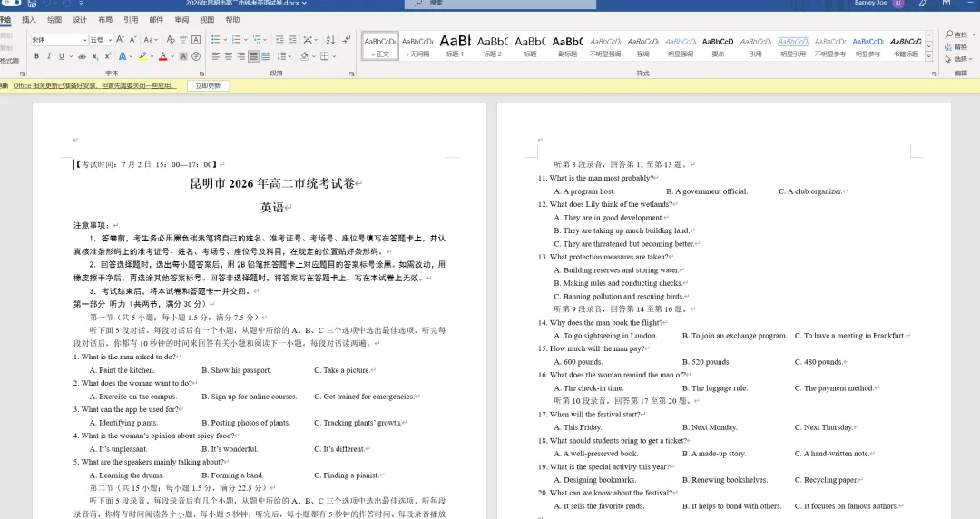Click the 立即更新 button
Image resolution: width=980 pixels, height=519 pixels.
[x=208, y=85]
